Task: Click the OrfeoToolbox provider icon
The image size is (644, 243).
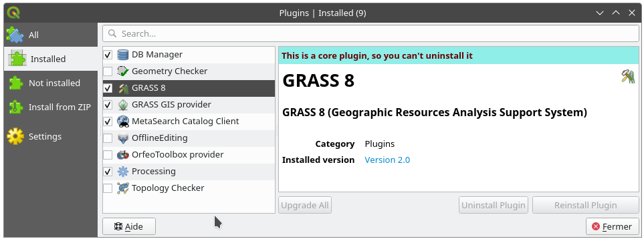Action: [123, 155]
